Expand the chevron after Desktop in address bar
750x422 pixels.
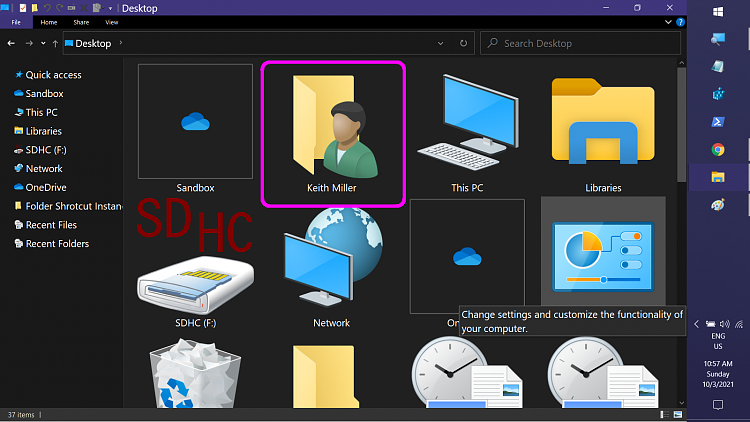click(x=121, y=43)
